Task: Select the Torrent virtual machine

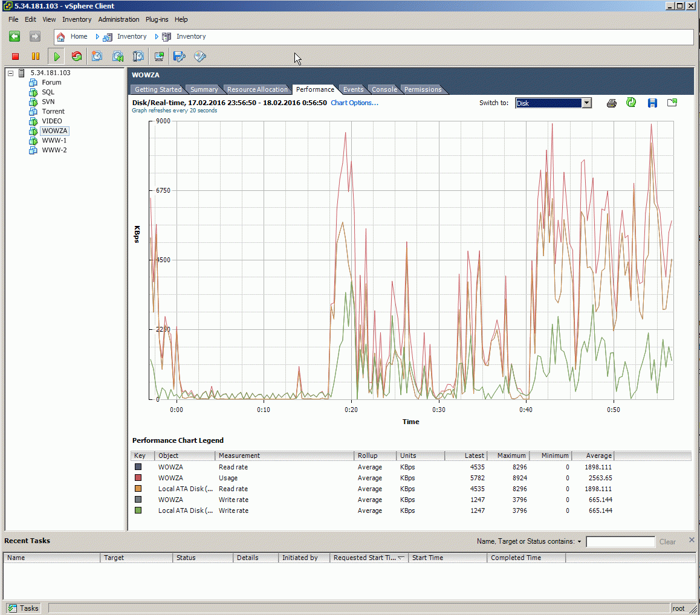Action: (53, 112)
